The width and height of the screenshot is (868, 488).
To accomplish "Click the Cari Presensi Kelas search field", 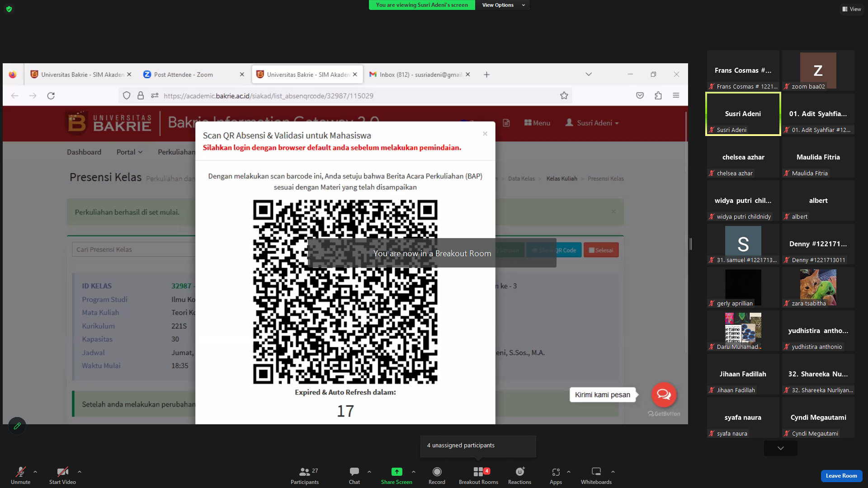I will (x=134, y=249).
